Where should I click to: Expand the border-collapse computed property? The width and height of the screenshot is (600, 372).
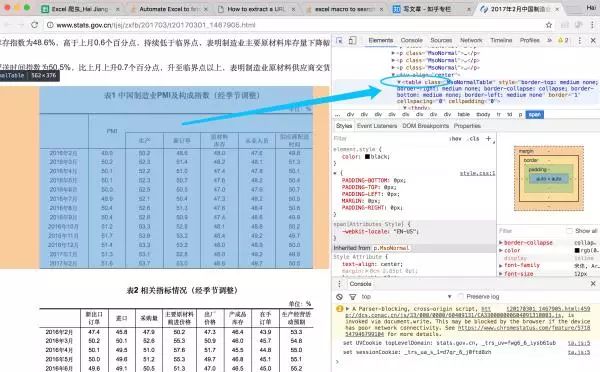501,243
